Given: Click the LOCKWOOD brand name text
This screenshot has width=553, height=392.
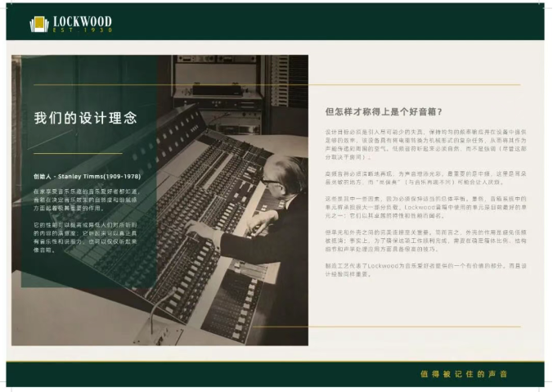Looking at the screenshot, I should 83,21.
